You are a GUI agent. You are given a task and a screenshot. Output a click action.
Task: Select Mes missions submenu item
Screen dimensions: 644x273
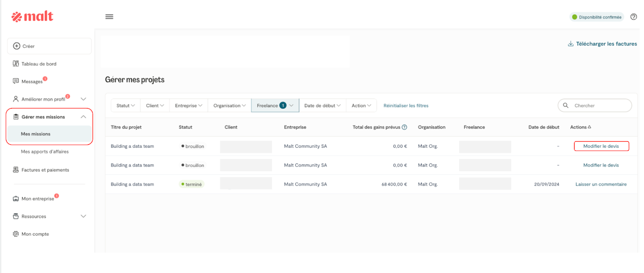(49, 134)
